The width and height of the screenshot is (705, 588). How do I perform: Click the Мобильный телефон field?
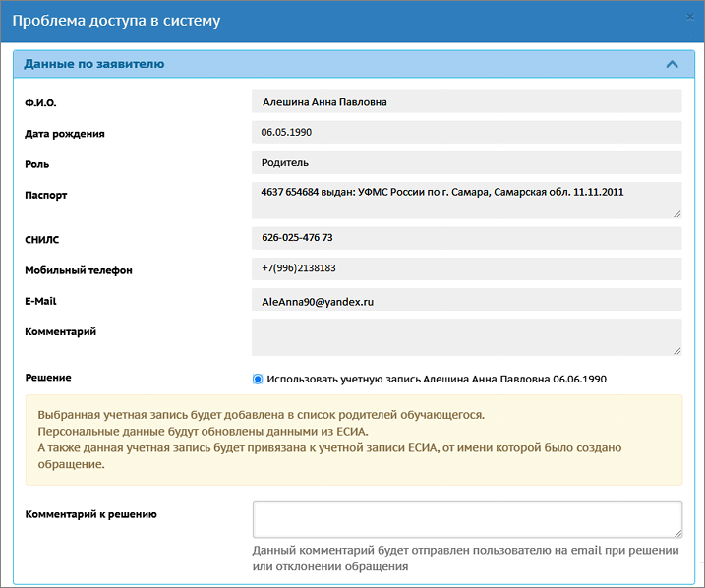pos(466,268)
